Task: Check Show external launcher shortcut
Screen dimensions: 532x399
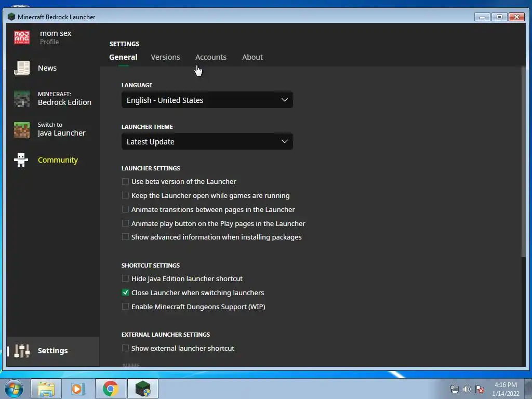Action: (x=125, y=348)
